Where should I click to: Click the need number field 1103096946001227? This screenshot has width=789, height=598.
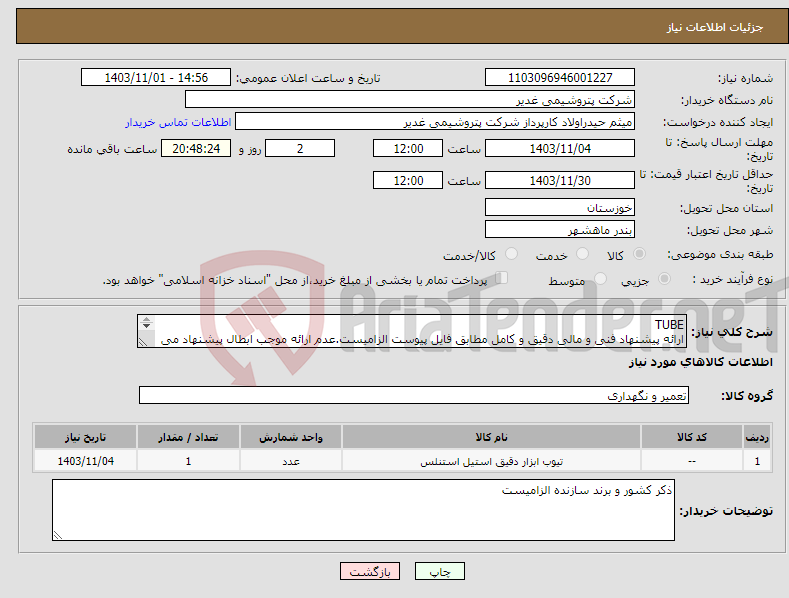click(560, 78)
